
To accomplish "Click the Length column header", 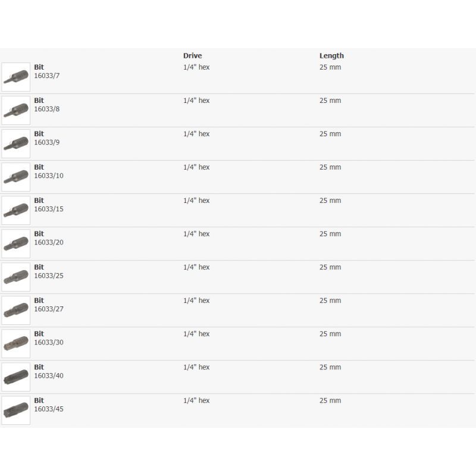I will [331, 56].
